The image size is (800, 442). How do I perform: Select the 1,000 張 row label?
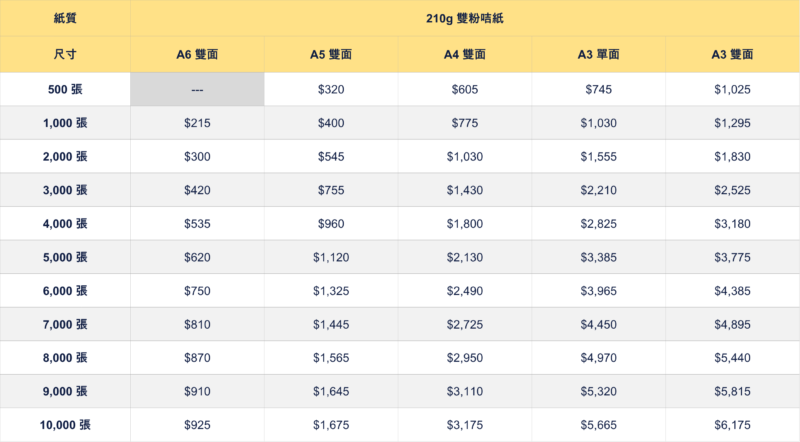(x=65, y=123)
